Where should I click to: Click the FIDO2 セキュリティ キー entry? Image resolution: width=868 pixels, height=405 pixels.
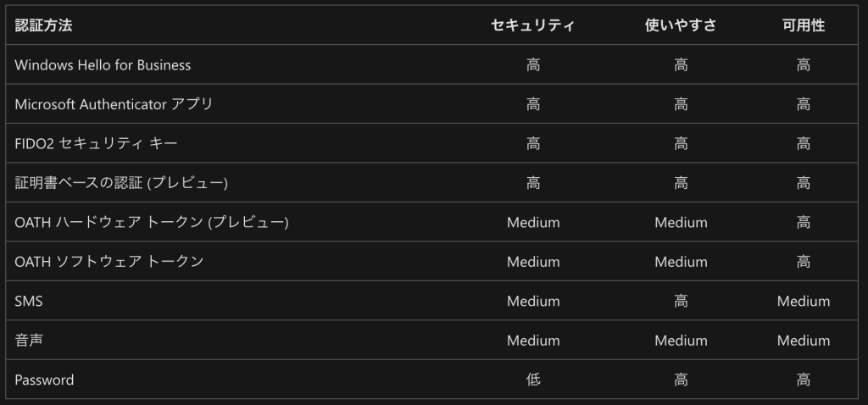tap(96, 143)
